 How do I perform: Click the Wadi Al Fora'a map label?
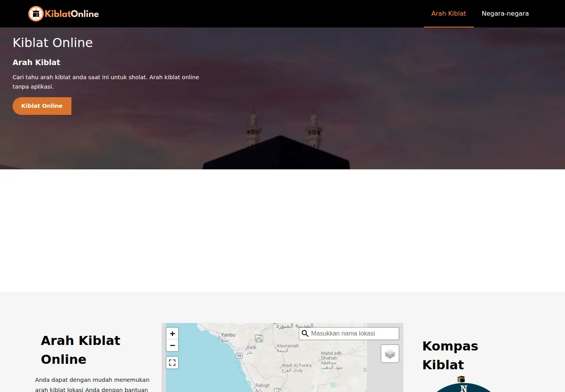[x=297, y=365]
